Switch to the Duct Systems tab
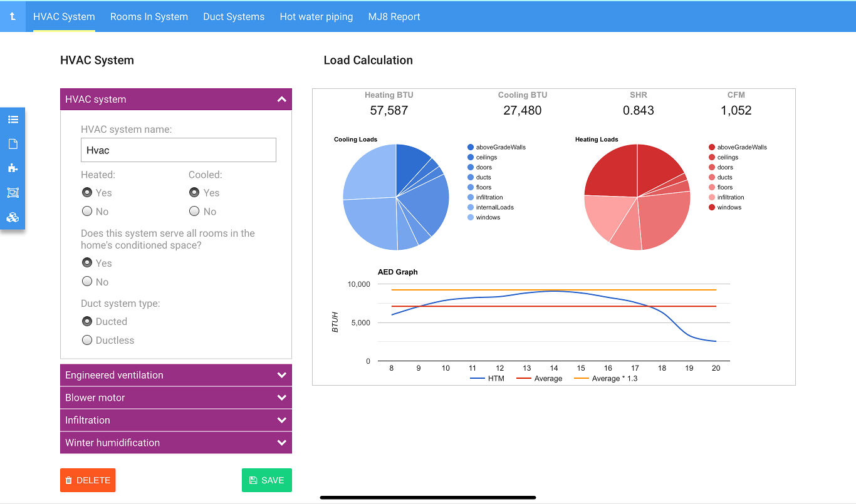Screen dimensions: 856x504 coord(234,16)
